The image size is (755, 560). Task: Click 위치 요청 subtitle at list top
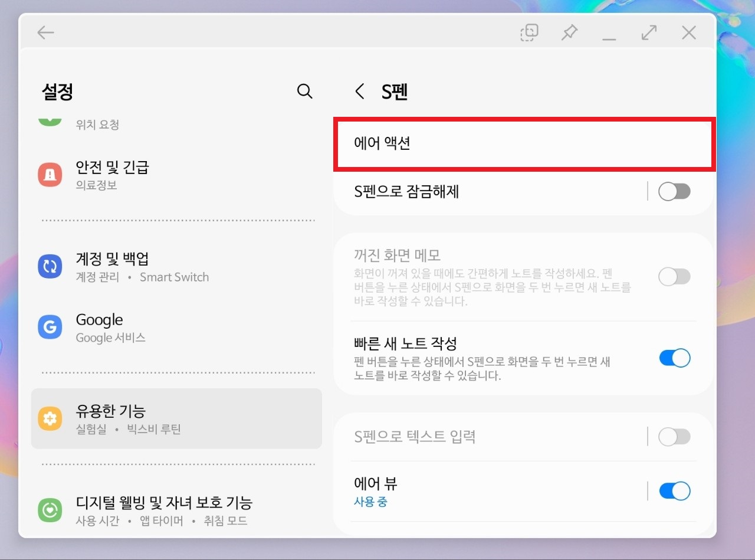pos(97,125)
